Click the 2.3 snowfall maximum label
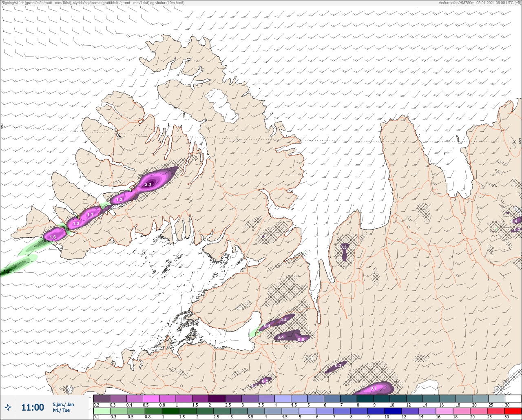The width and height of the screenshot is (522, 420). 148,184
